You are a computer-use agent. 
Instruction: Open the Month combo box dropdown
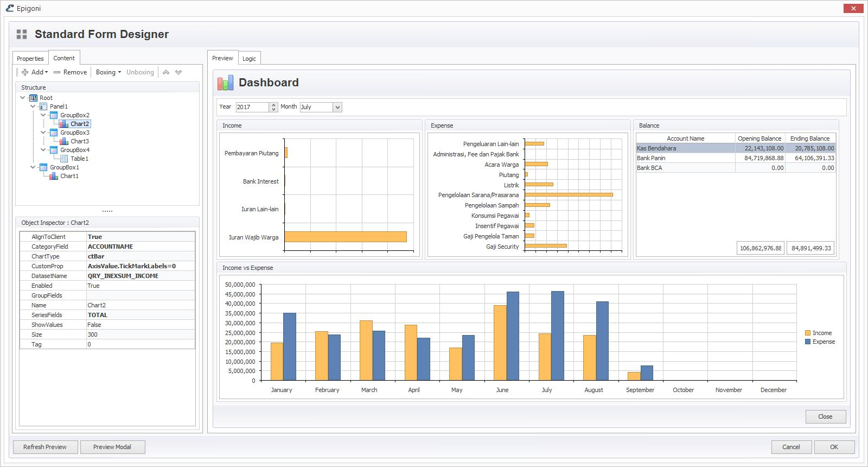coord(337,107)
